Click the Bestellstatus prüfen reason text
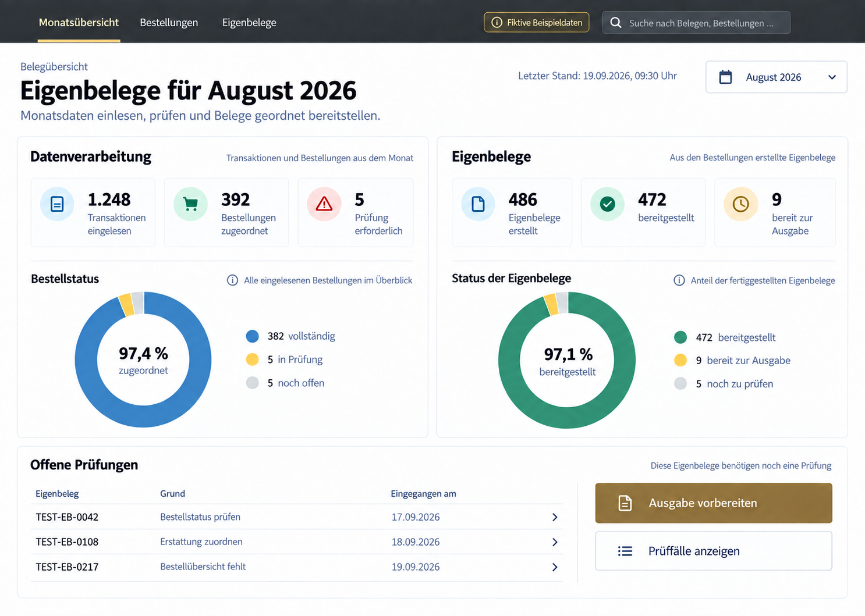 click(x=200, y=517)
